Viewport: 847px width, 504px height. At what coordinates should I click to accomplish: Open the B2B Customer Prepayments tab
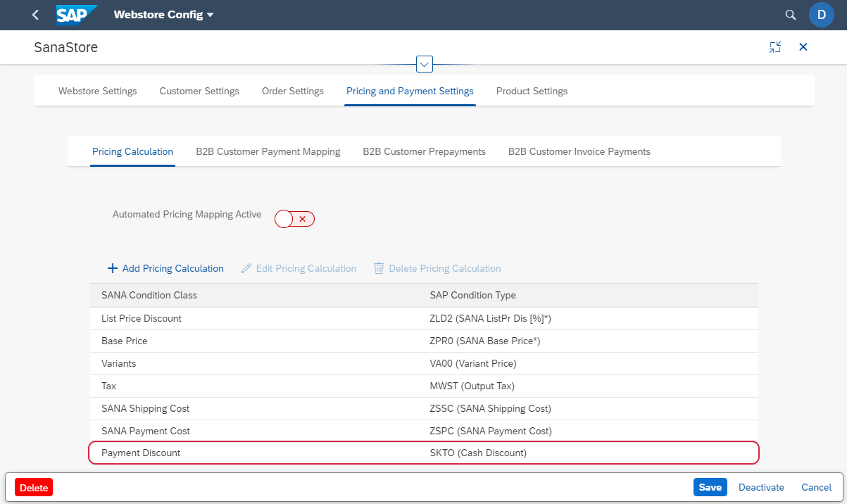425,151
